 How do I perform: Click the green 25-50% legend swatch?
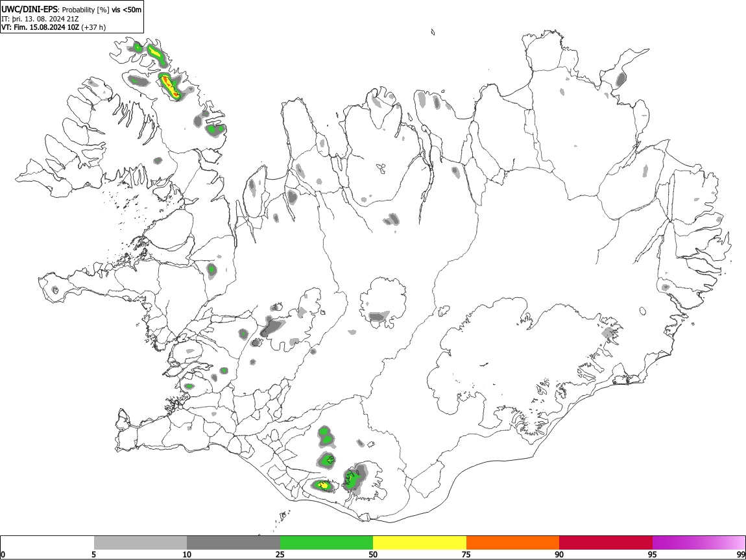point(326,543)
